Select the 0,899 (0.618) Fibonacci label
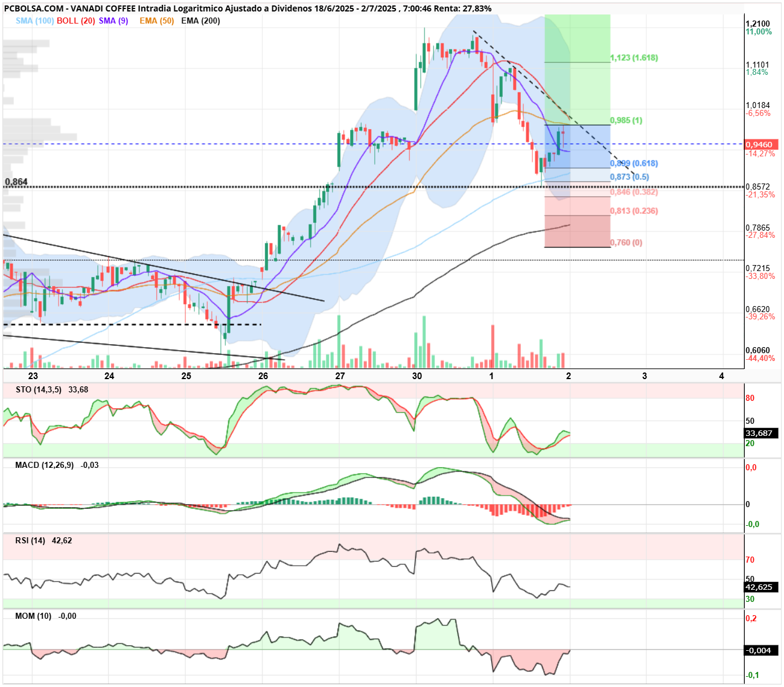The height and width of the screenshot is (687, 784). 634,164
